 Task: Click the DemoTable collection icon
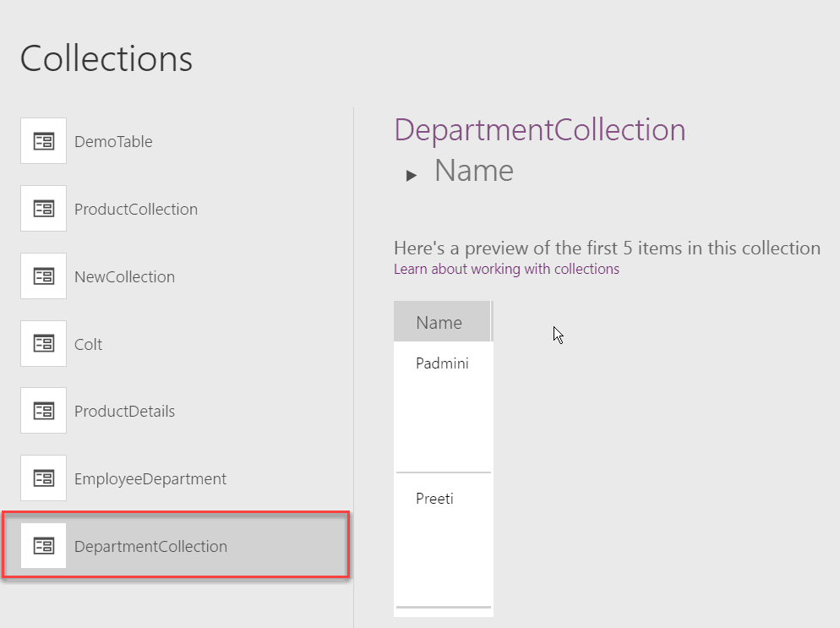pyautogui.click(x=43, y=140)
